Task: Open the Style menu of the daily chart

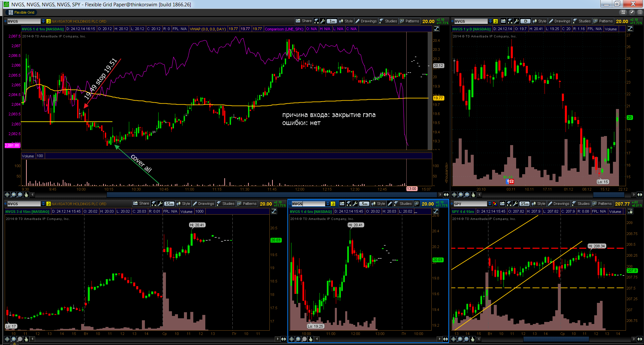Action: (x=540, y=21)
